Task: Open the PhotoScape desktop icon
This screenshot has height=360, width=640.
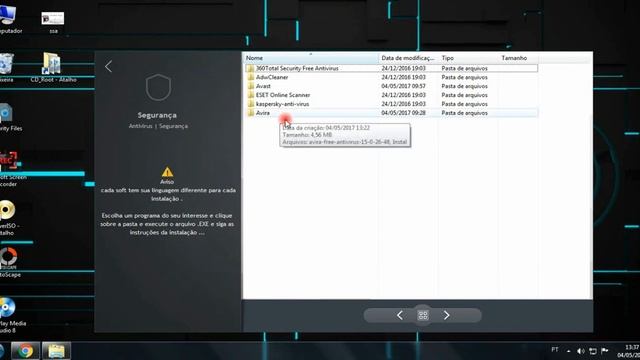Action: [10, 262]
